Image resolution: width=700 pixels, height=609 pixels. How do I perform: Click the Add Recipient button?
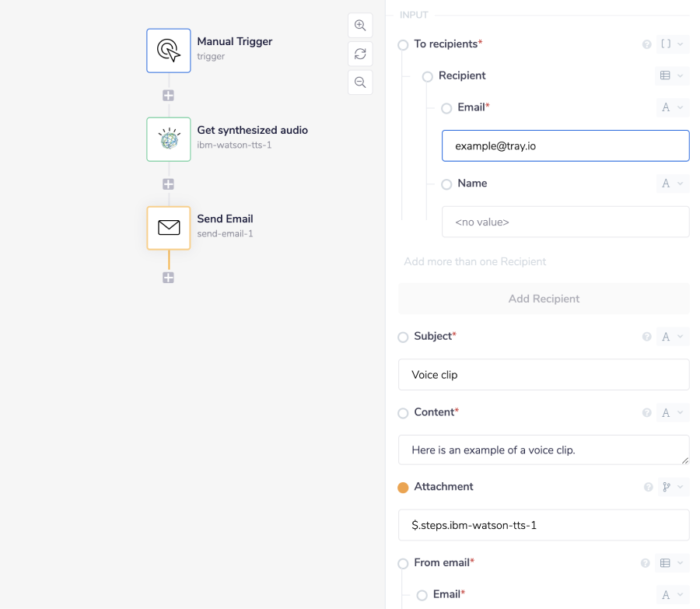point(544,299)
